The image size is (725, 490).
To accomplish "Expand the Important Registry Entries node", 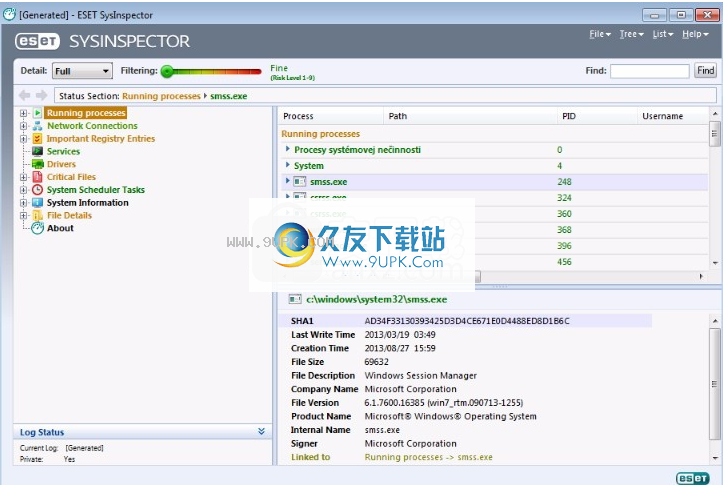I will [23, 139].
